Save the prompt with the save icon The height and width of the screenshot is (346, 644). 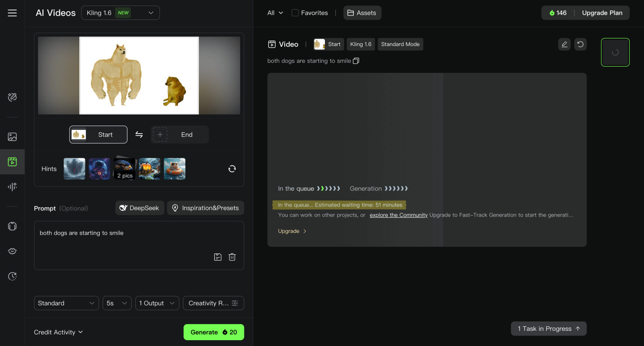[x=218, y=257]
